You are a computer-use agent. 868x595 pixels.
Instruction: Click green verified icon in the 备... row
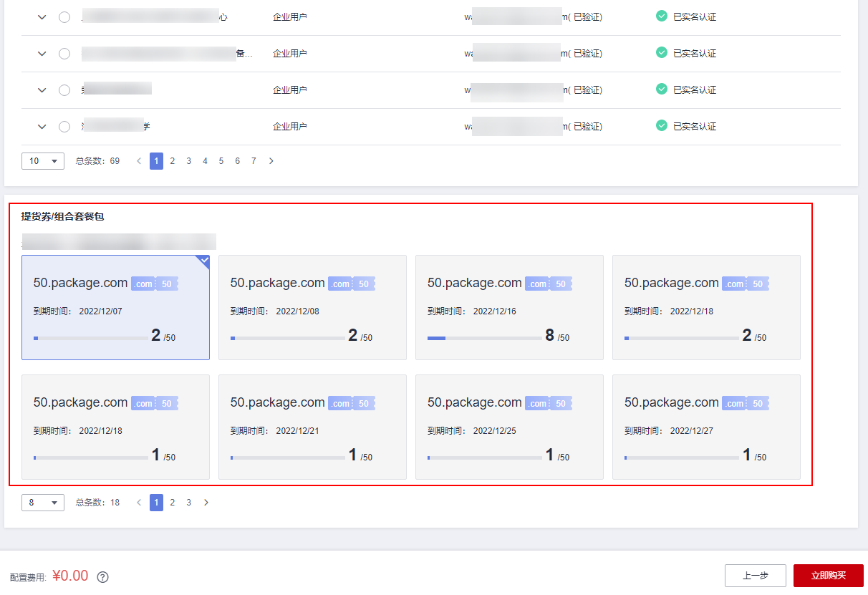coord(662,53)
